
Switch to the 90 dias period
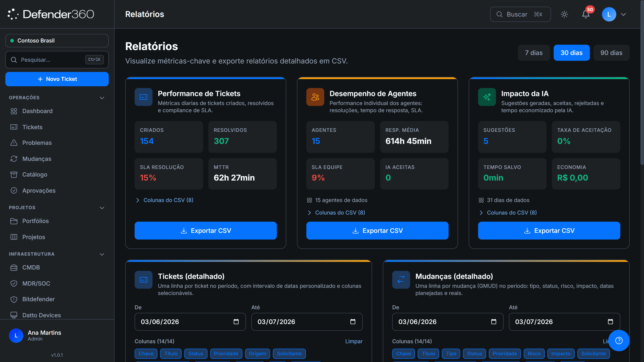611,53
